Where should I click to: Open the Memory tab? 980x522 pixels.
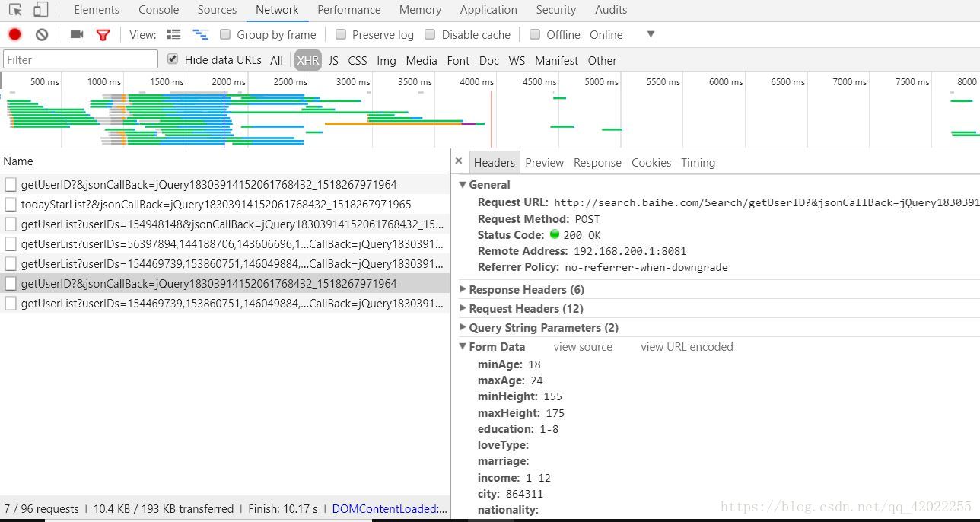pyautogui.click(x=420, y=10)
